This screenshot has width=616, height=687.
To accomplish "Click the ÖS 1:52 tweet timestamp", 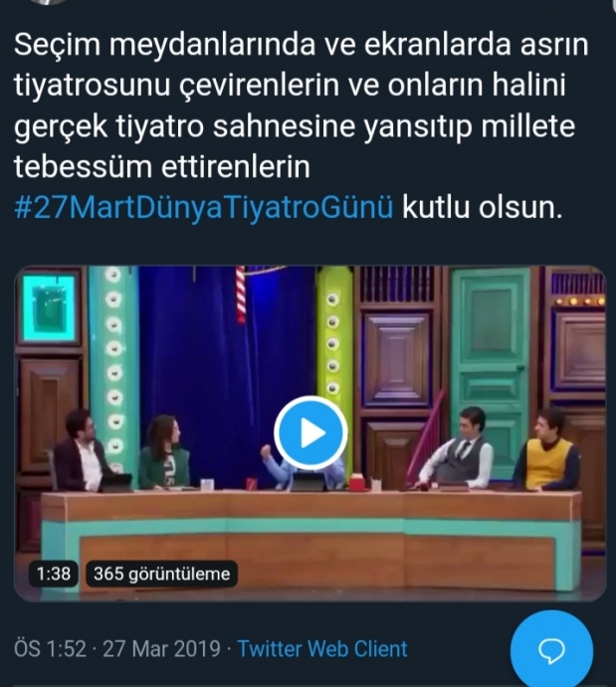I will (50, 648).
